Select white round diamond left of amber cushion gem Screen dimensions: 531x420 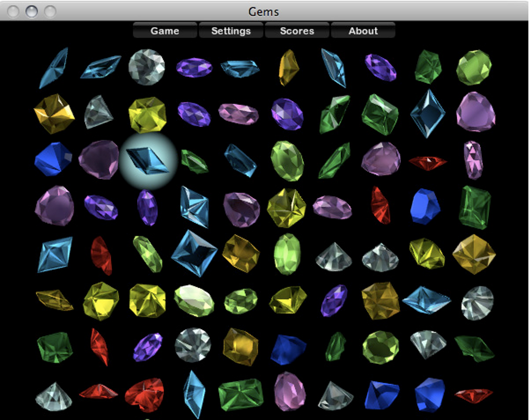tap(193, 345)
